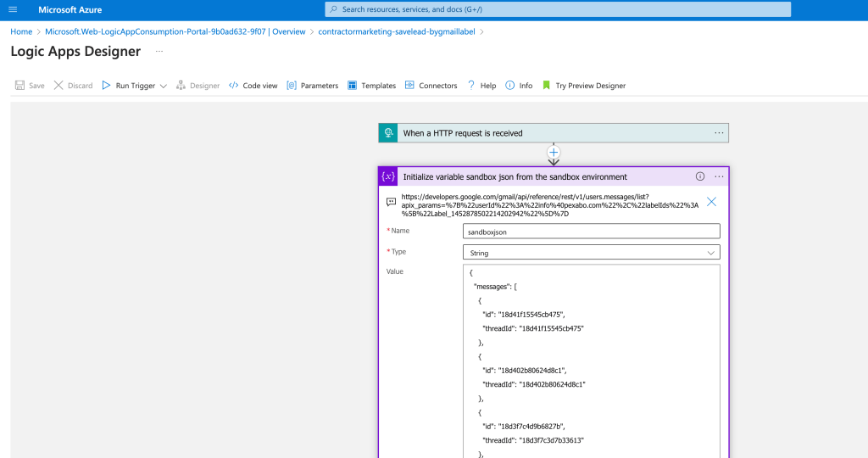Image resolution: width=868 pixels, height=458 pixels.
Task: Open Microsoft.Web-LogicAppConsumption-Portal Overview breadcrumb
Action: (x=175, y=31)
